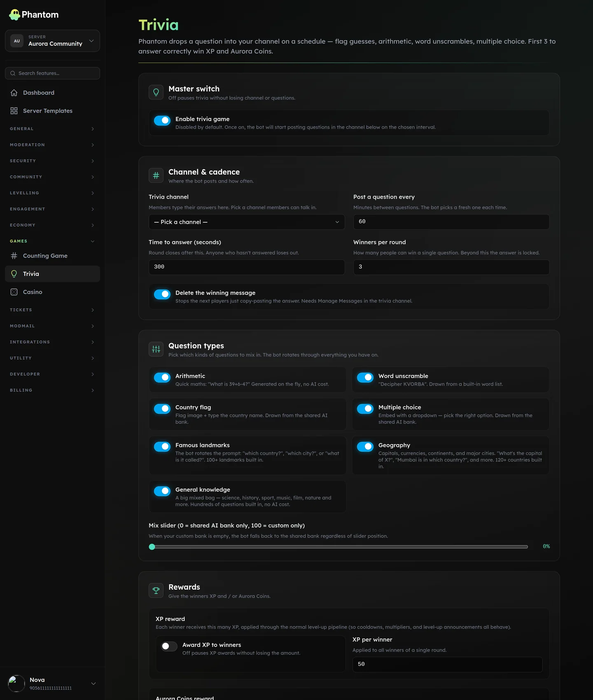Click the Mix slider track middle

coord(339,547)
